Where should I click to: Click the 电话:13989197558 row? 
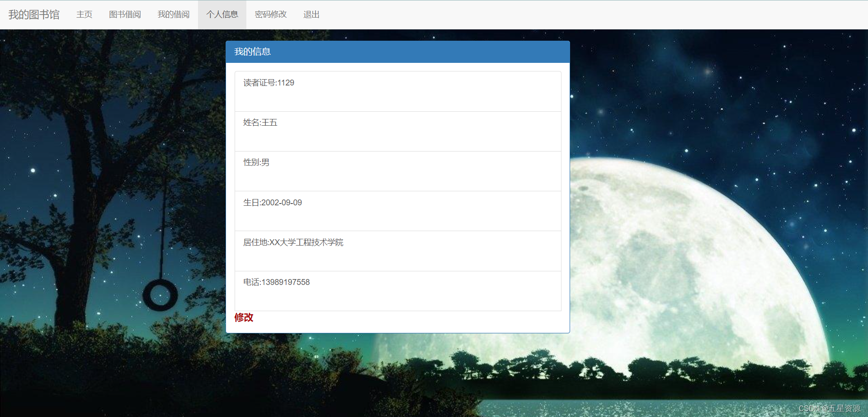398,291
